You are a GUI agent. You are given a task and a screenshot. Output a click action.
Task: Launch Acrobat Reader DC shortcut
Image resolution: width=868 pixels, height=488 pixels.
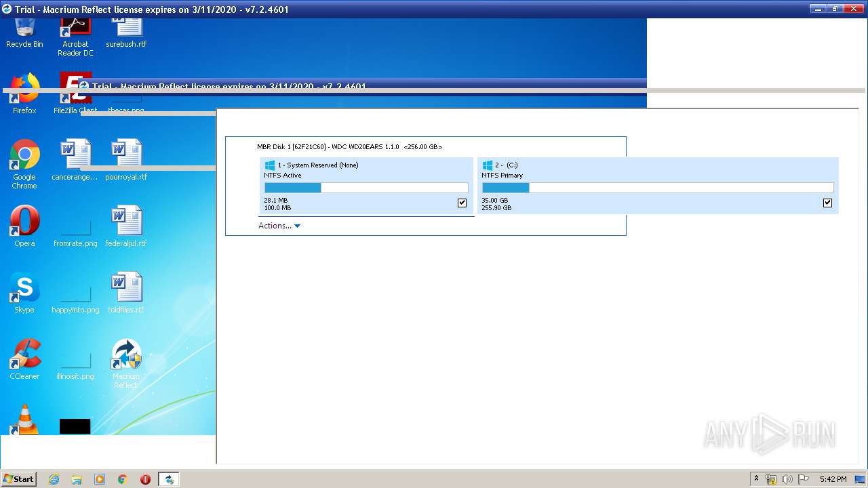(x=75, y=37)
